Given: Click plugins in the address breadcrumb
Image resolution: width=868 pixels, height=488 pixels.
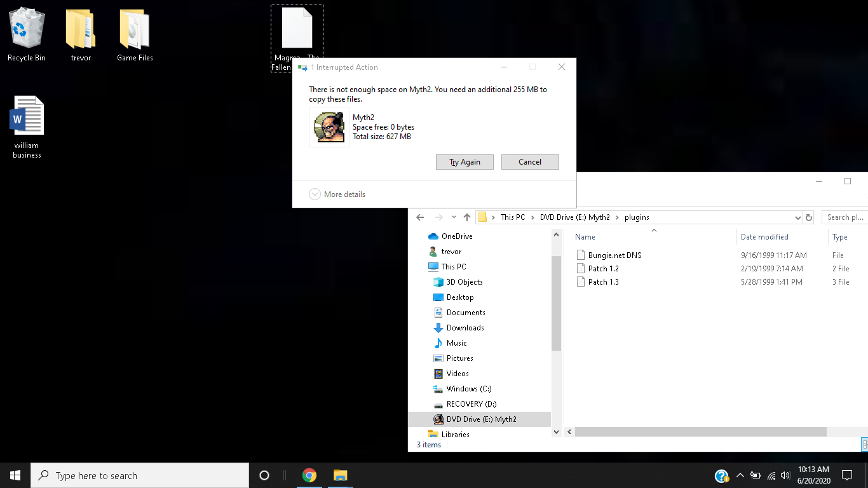Looking at the screenshot, I should coord(637,217).
